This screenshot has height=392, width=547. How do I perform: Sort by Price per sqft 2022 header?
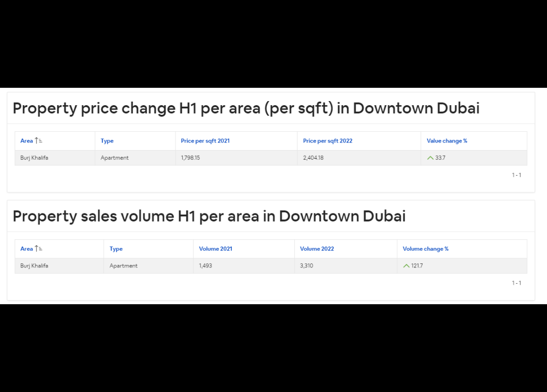[x=328, y=141]
